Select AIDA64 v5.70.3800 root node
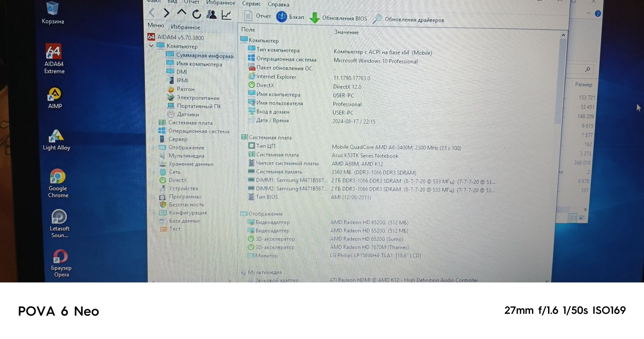This screenshot has width=644, height=339. tap(176, 37)
